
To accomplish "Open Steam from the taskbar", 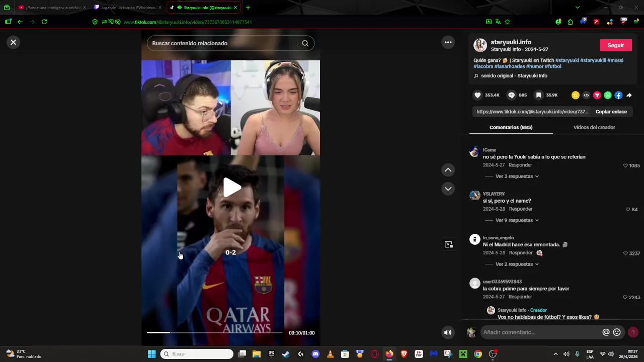I will click(286, 354).
